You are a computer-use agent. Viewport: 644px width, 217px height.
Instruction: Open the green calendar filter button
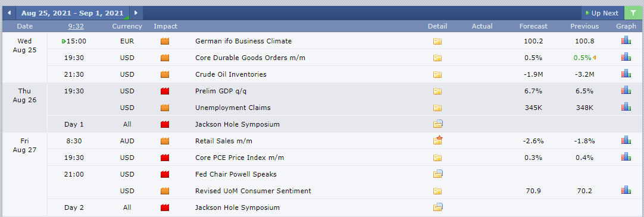click(634, 13)
